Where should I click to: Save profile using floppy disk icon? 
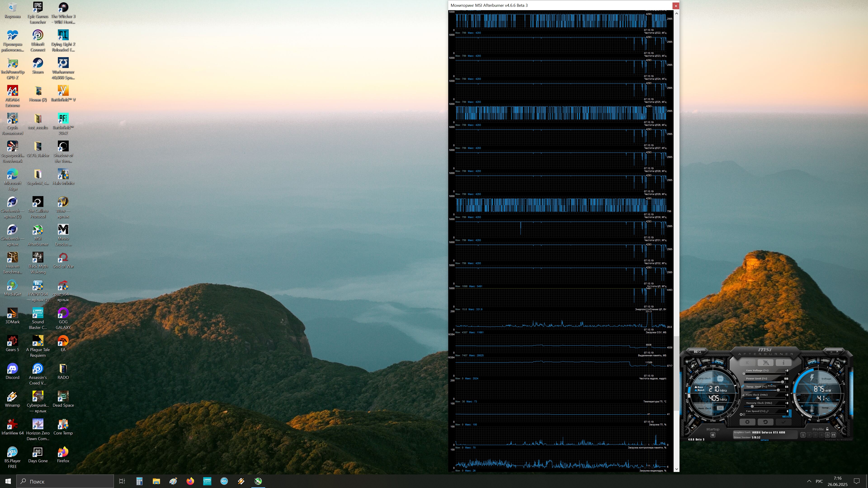pos(834,435)
